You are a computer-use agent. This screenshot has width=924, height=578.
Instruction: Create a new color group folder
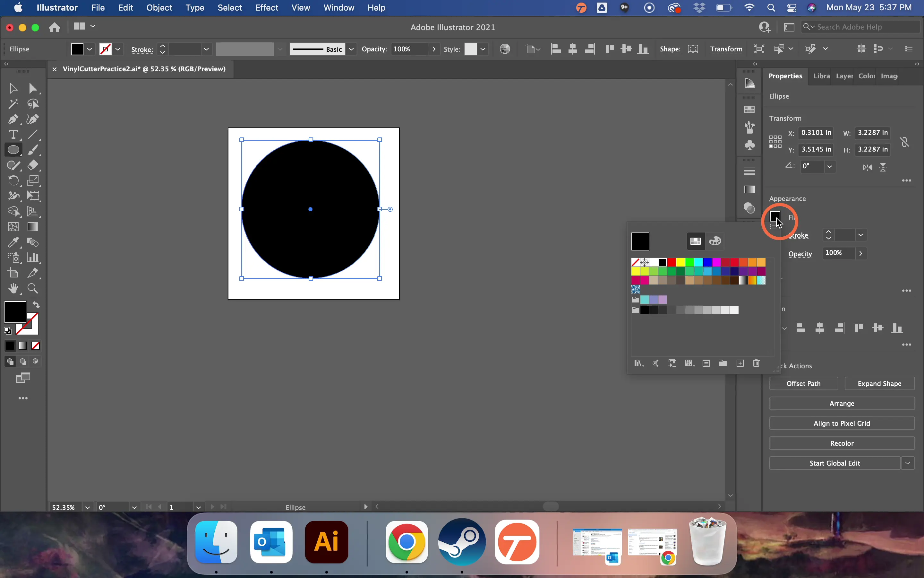(x=723, y=363)
